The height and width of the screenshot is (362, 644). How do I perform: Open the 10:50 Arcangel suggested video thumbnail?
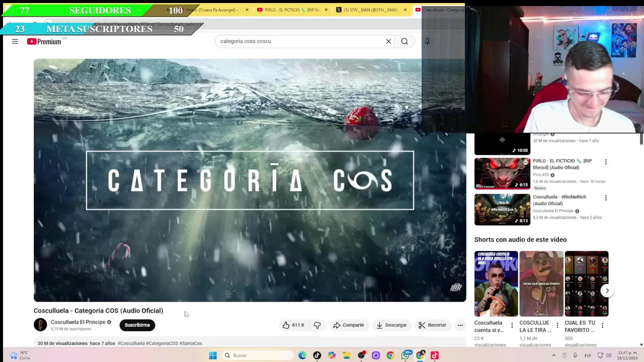(x=502, y=144)
